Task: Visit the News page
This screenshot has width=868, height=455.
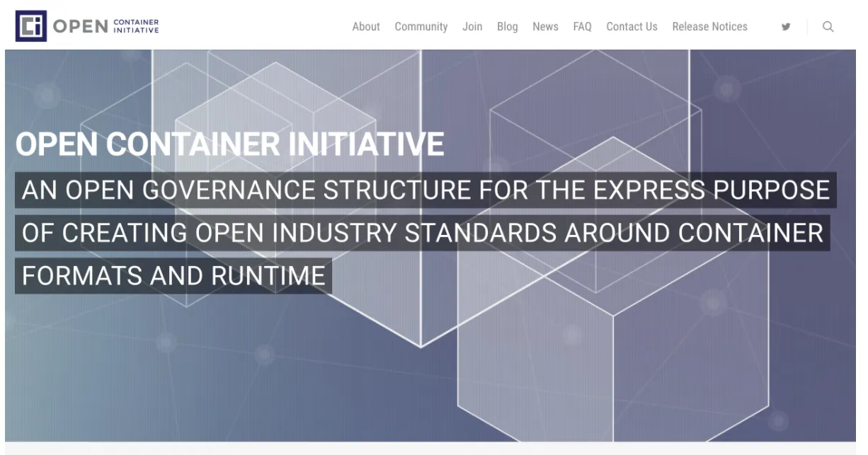Action: coord(545,27)
